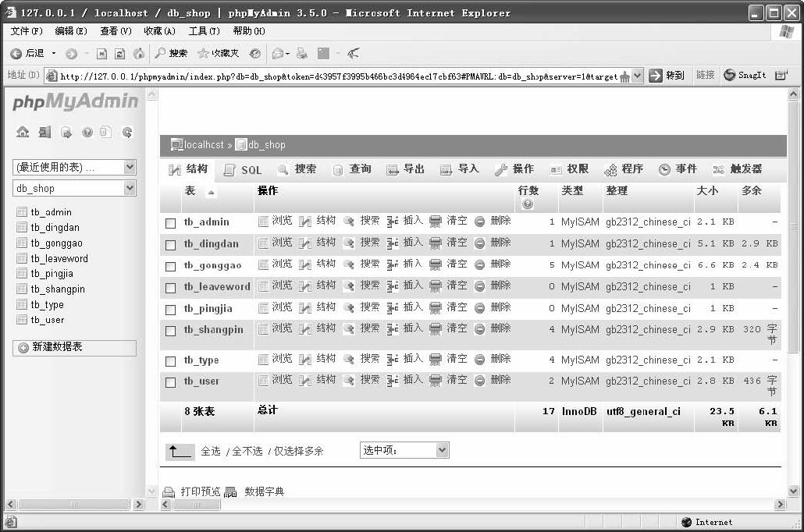This screenshot has height=532, width=804.
Task: Switch to the SQL tab
Action: pyautogui.click(x=244, y=169)
